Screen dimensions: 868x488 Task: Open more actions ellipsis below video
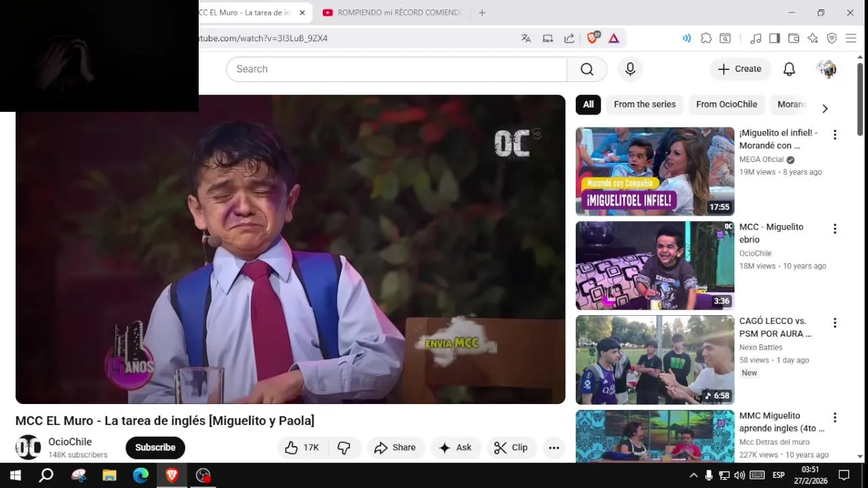554,447
